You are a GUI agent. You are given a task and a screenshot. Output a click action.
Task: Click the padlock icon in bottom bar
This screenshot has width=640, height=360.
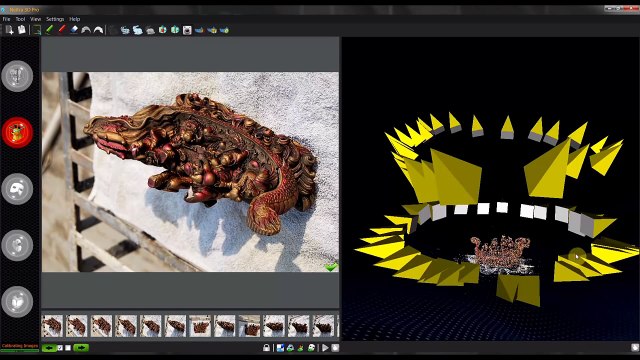[267, 348]
